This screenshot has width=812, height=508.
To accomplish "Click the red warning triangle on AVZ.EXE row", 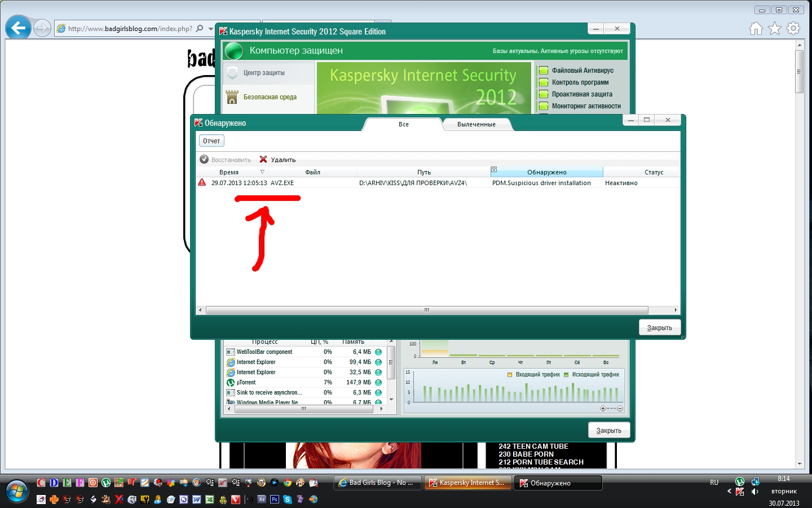I will (202, 182).
